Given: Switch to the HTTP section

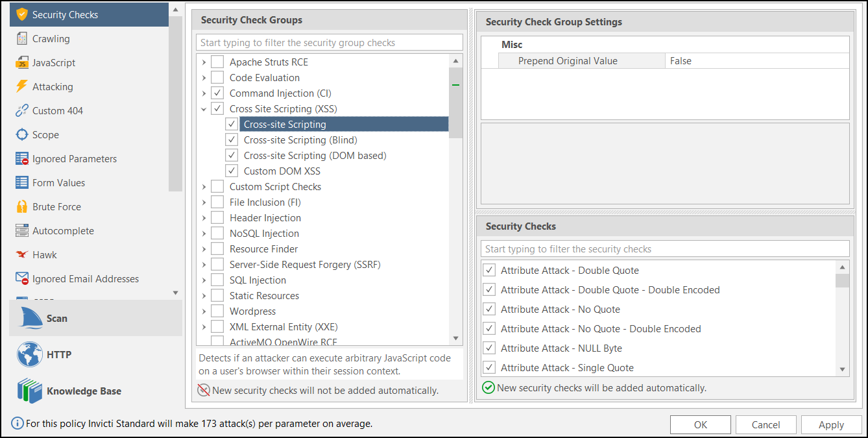Looking at the screenshot, I should (x=53, y=354).
